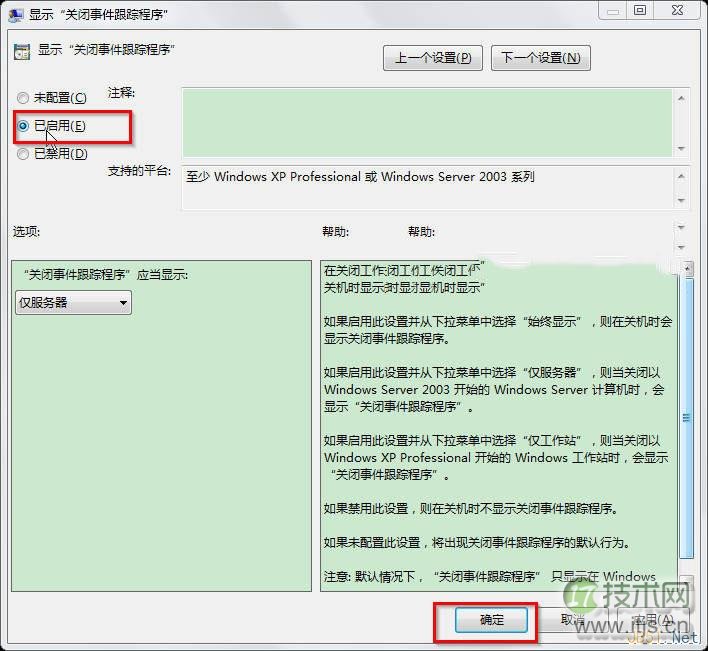Viewport: 708px width, 651px height.
Task: Minimize the dialog window
Action: click(x=612, y=10)
